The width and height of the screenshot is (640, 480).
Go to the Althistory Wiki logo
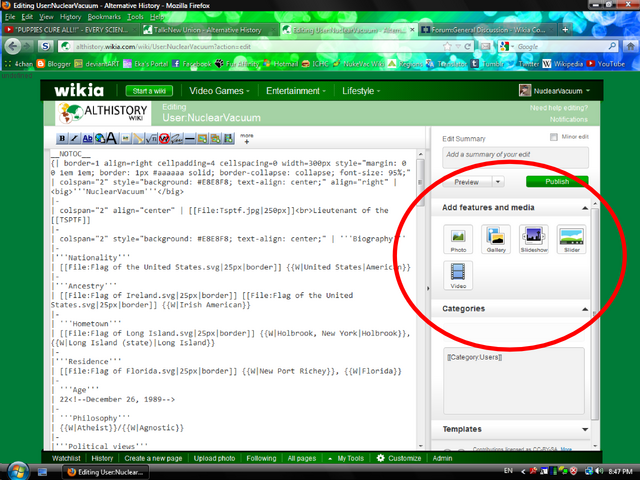pyautogui.click(x=103, y=113)
